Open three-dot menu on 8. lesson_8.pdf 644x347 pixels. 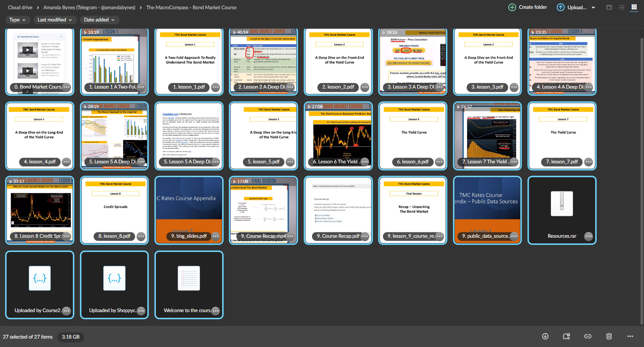pyautogui.click(x=141, y=236)
